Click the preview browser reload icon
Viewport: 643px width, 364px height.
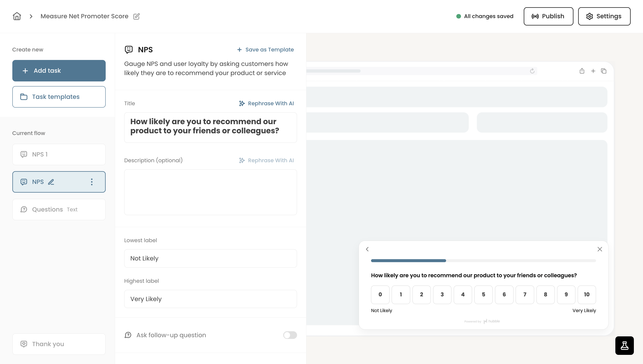[x=532, y=71]
